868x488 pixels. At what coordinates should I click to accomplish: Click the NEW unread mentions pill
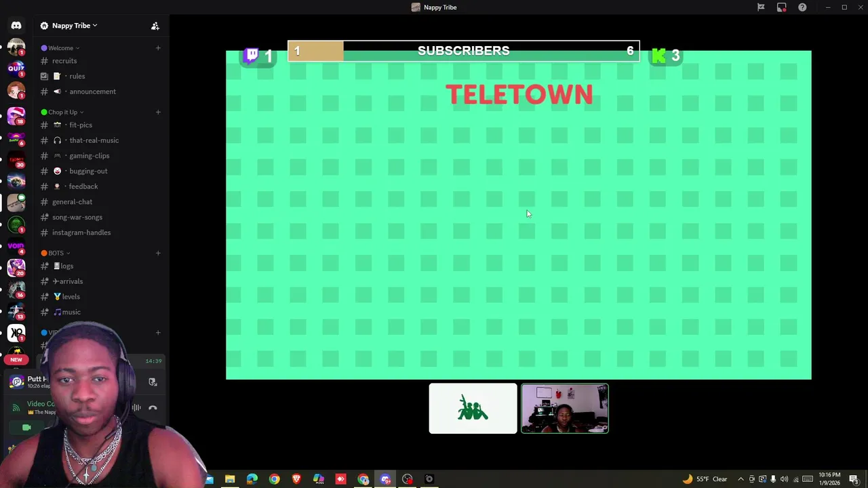(x=16, y=360)
